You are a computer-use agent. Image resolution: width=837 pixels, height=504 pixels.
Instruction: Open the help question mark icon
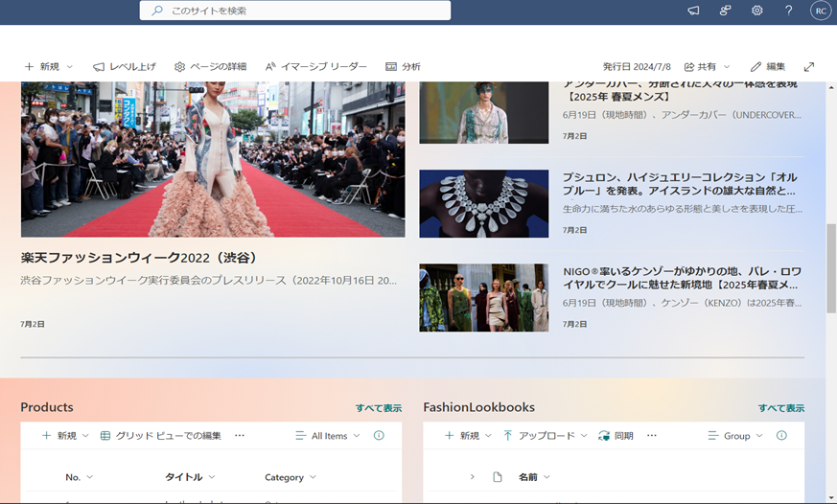pos(788,11)
